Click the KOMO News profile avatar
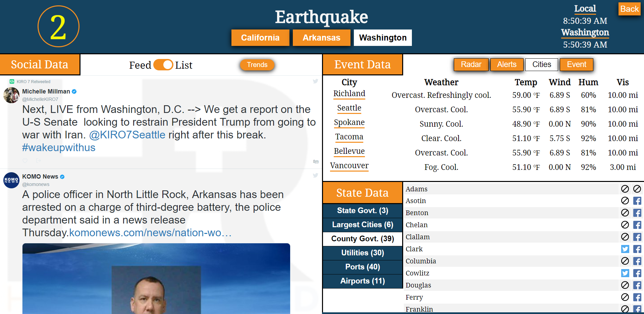The image size is (644, 314). tap(11, 180)
